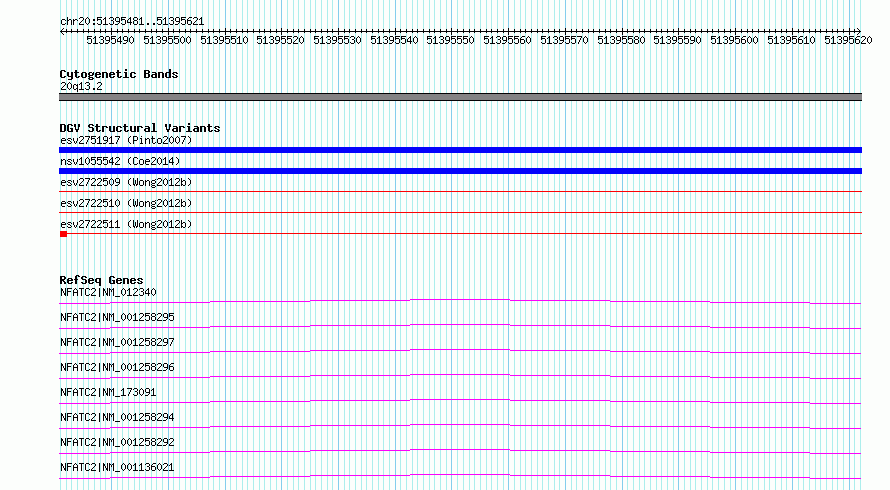Click ruler position 51395520

(x=280, y=40)
